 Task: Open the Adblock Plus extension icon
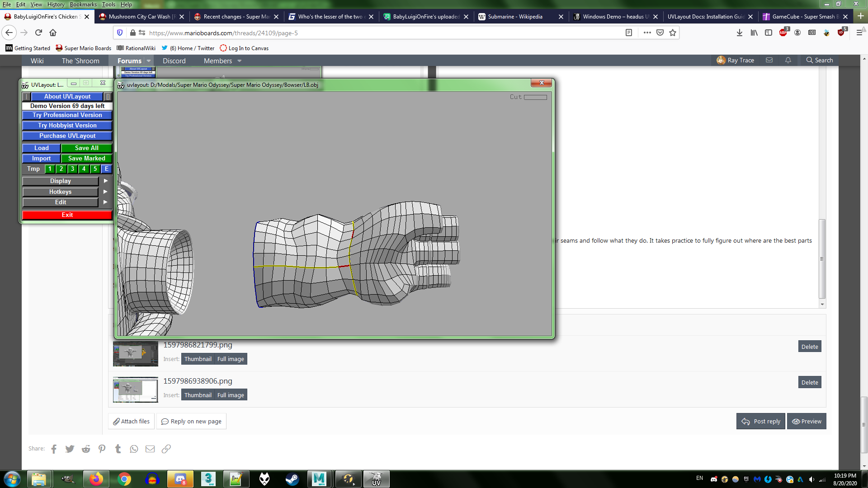[783, 33]
